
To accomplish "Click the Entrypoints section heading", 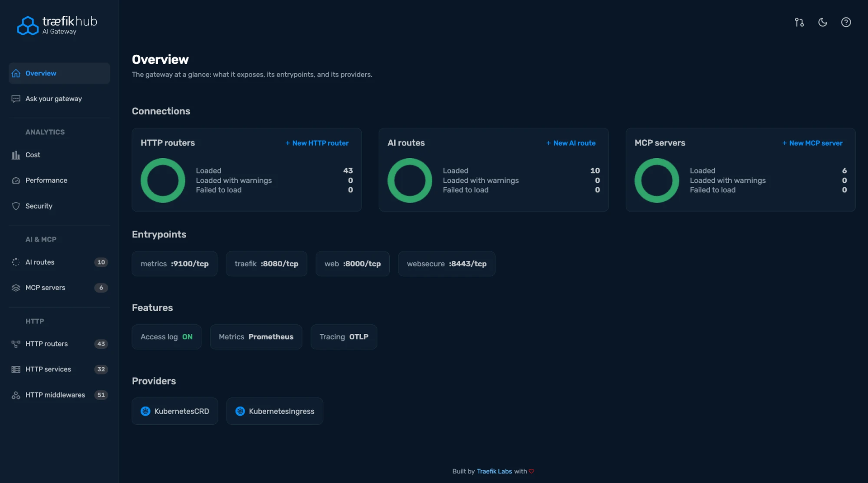I will (159, 234).
